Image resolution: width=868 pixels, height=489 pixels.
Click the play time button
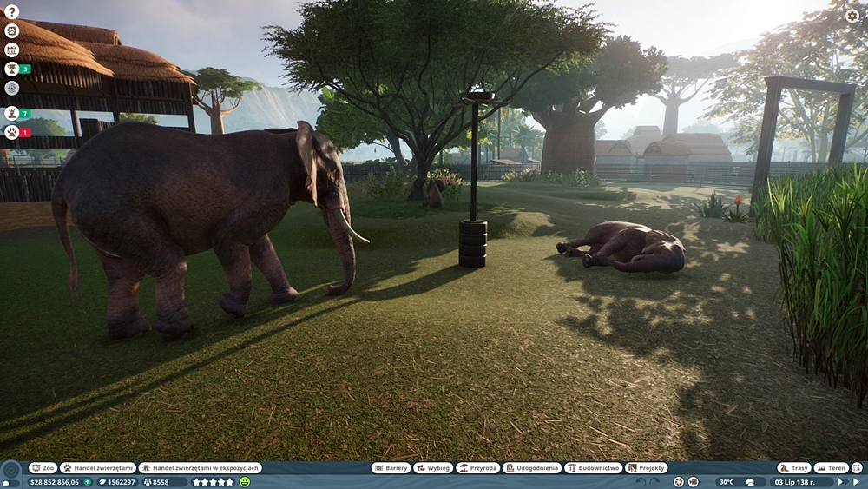pyautogui.click(x=857, y=482)
